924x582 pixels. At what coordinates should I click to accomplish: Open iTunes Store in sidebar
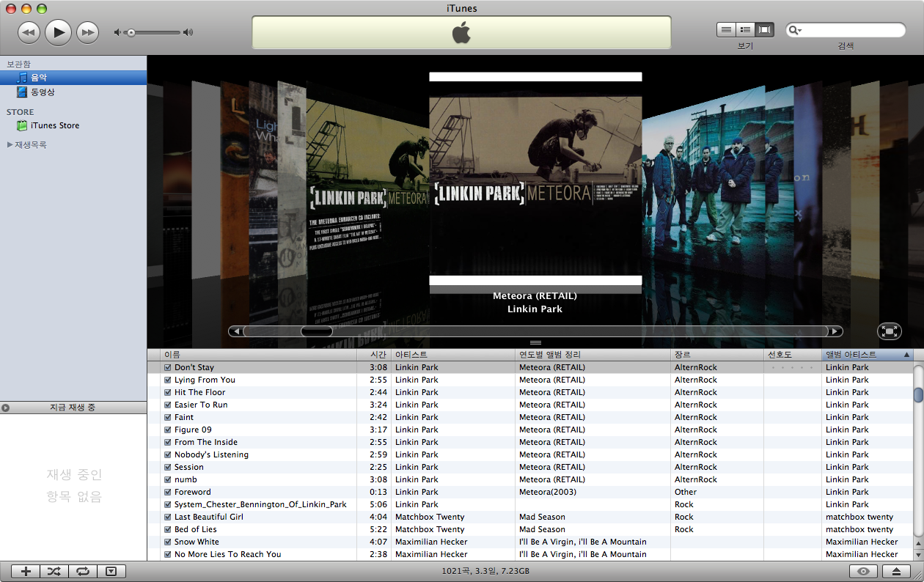tap(73, 125)
